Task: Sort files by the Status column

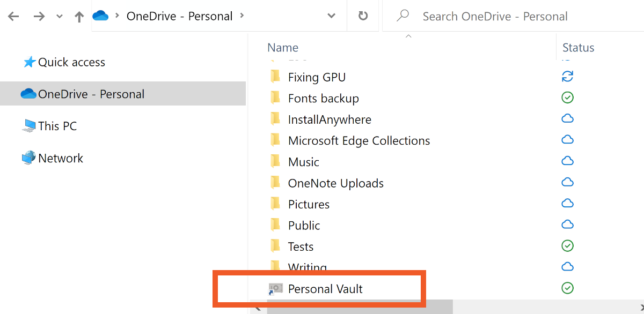Action: [x=578, y=48]
